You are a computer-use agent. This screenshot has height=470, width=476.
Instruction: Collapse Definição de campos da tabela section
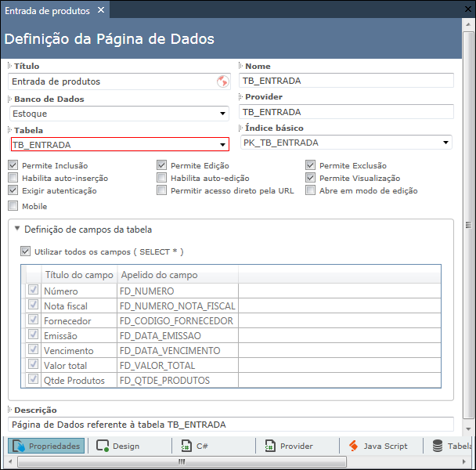coord(17,230)
